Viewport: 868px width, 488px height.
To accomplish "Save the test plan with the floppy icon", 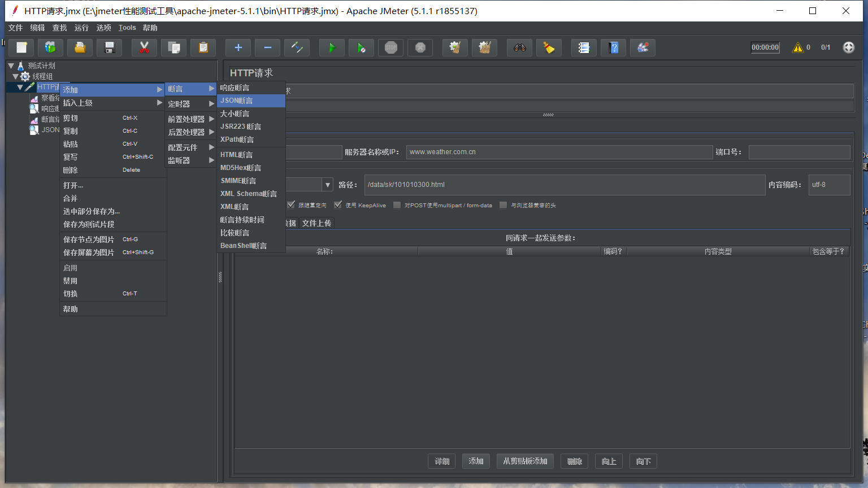I will click(x=110, y=47).
